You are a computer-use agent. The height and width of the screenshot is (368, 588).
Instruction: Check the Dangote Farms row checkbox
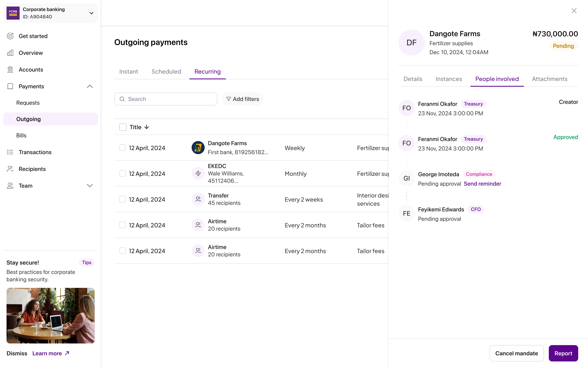pos(122,148)
